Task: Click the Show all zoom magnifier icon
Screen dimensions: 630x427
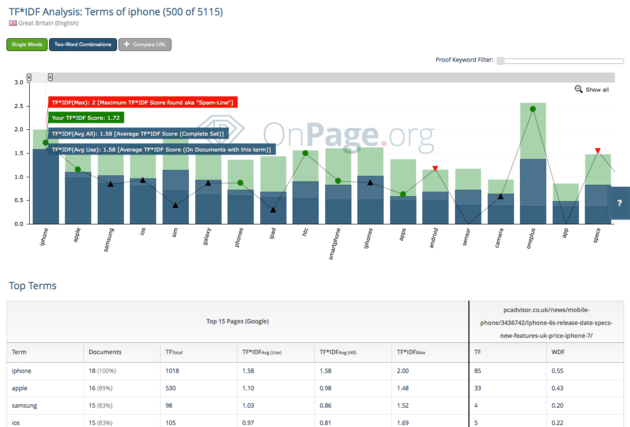Action: (578, 89)
